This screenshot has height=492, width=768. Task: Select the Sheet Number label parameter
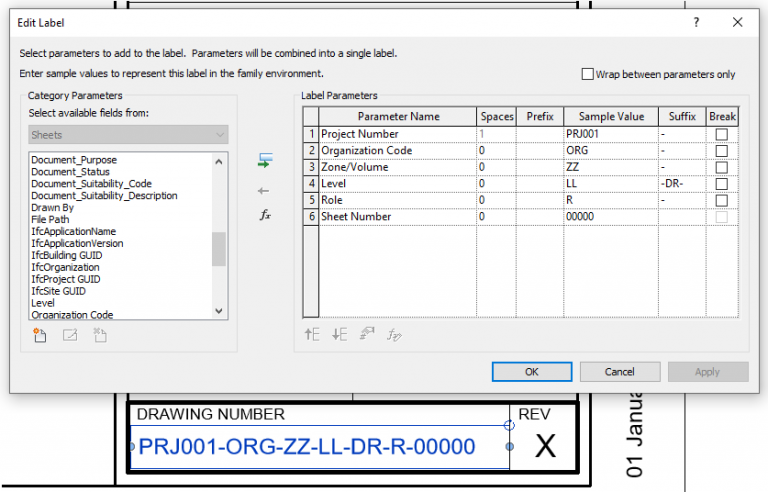click(x=398, y=217)
